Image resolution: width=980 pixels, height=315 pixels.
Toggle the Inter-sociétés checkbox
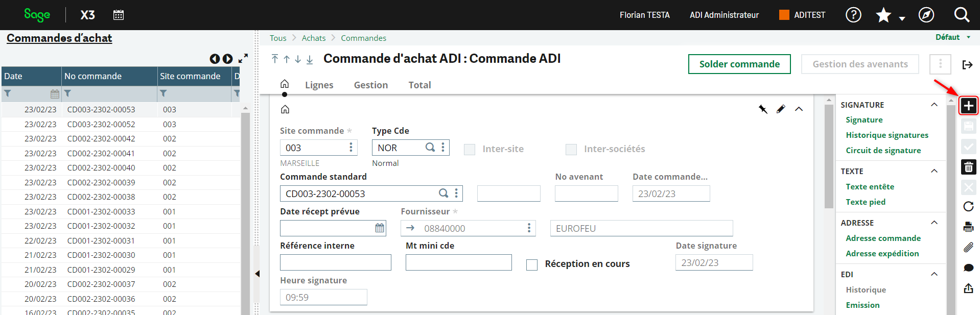click(x=571, y=149)
